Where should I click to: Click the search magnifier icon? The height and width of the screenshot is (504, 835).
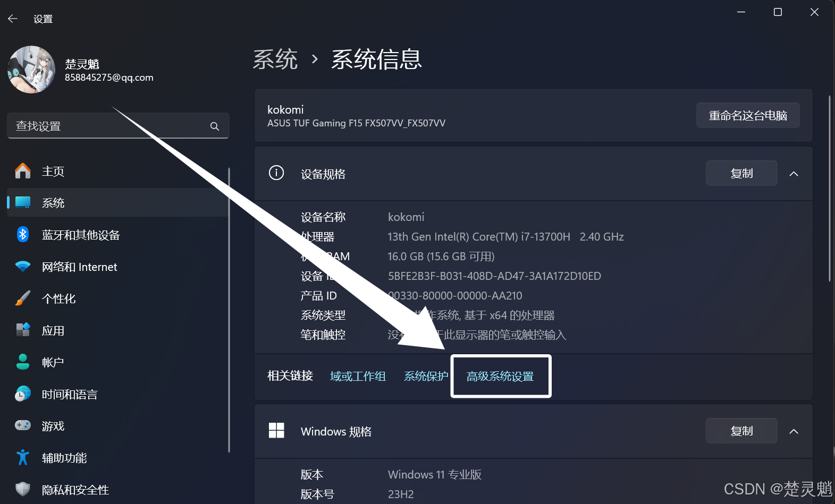click(215, 126)
